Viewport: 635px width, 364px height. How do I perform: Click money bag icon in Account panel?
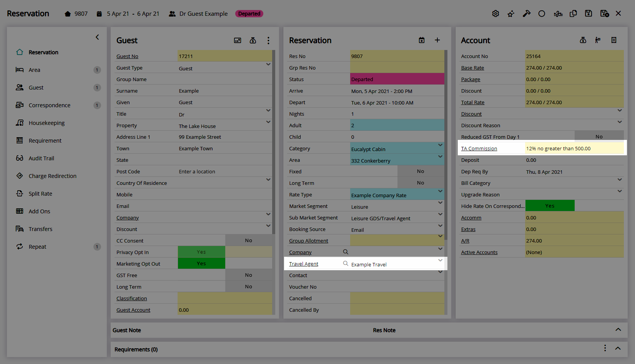point(583,40)
